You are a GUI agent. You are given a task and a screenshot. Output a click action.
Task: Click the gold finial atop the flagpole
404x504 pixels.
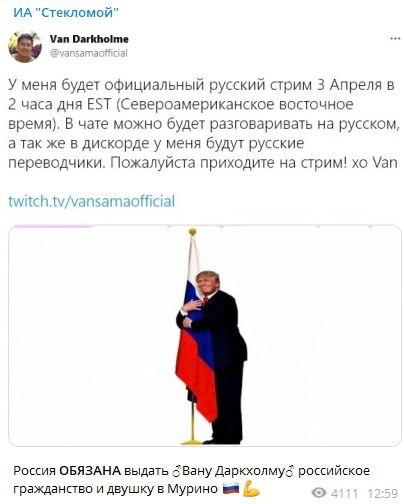coord(192,232)
